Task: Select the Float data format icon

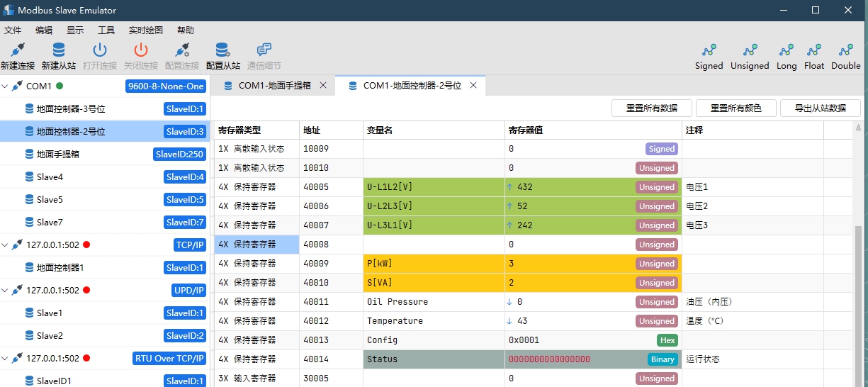Action: point(814,50)
